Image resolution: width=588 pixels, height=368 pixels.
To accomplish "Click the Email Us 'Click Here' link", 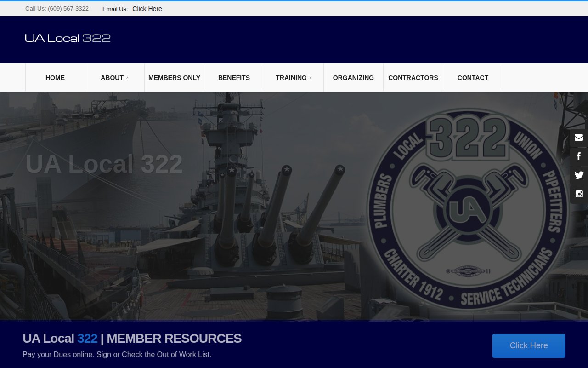I will click(x=147, y=9).
